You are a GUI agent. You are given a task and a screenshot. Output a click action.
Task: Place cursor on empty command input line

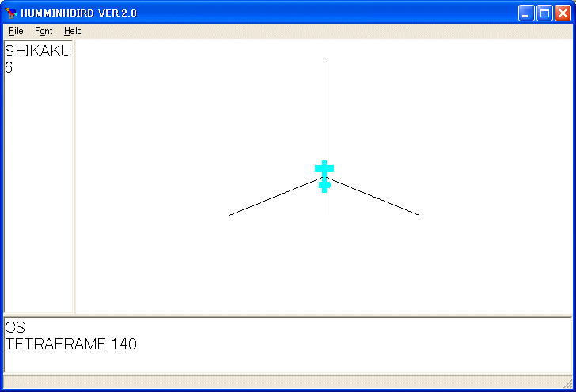point(288,360)
